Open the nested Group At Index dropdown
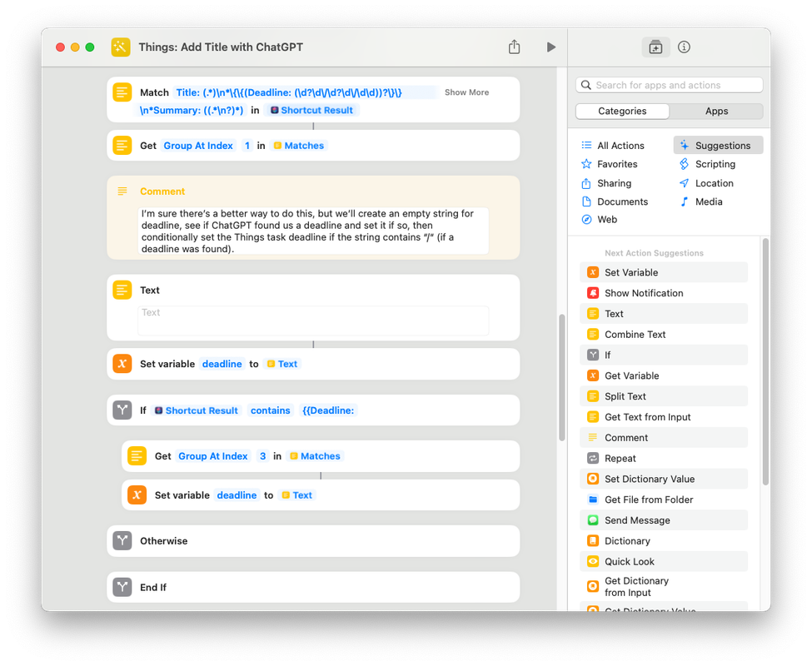 pos(213,456)
